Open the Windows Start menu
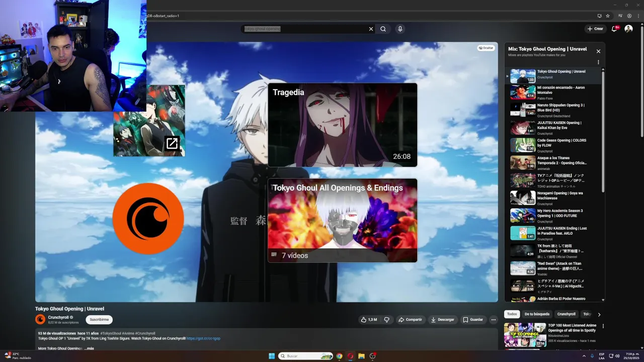This screenshot has width=644, height=362. click(x=272, y=356)
